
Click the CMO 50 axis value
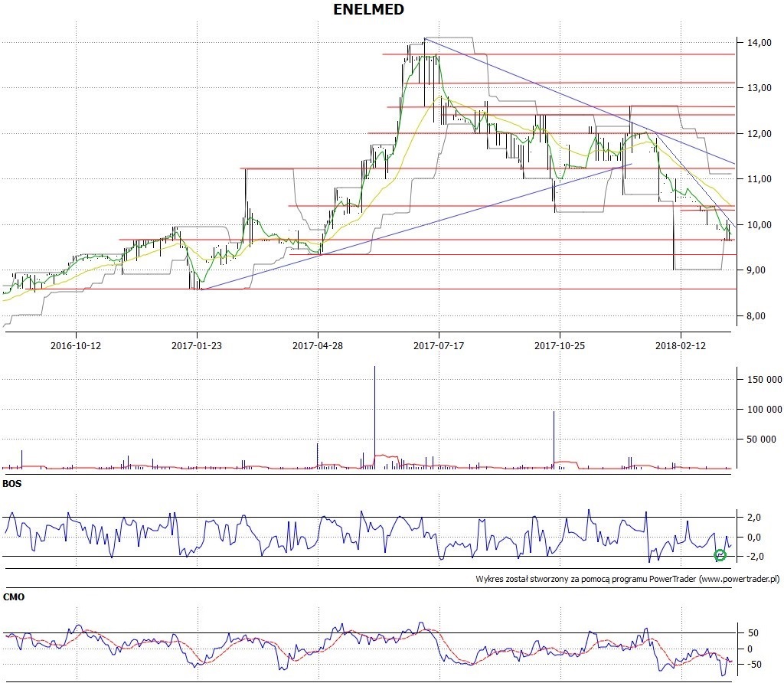click(753, 633)
